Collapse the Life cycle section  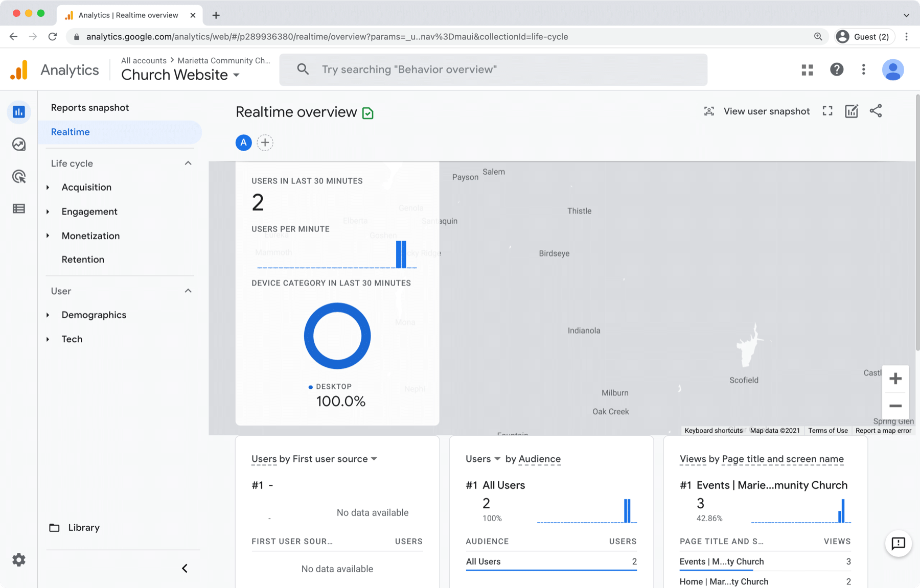coord(188,163)
